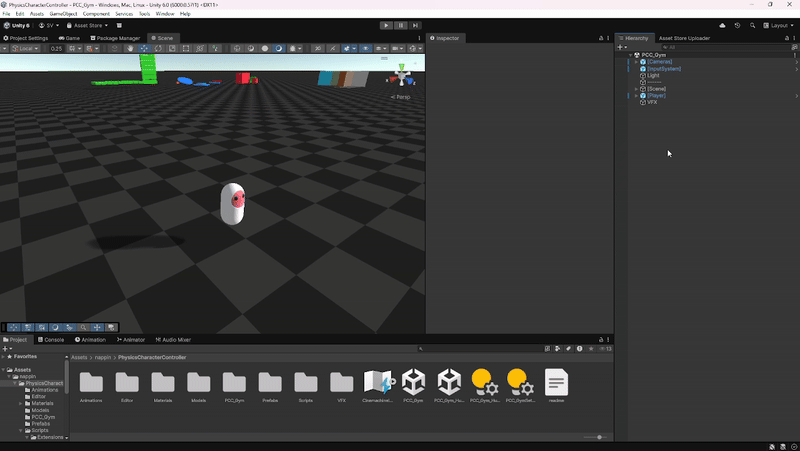Select the Hand tool in Scene toolbar
The height and width of the screenshot is (451, 800).
tap(130, 48)
